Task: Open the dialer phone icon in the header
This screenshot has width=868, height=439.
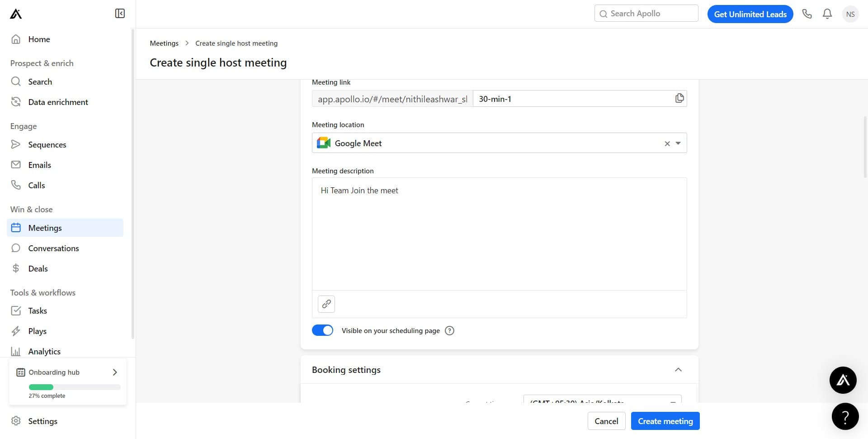Action: (x=807, y=14)
